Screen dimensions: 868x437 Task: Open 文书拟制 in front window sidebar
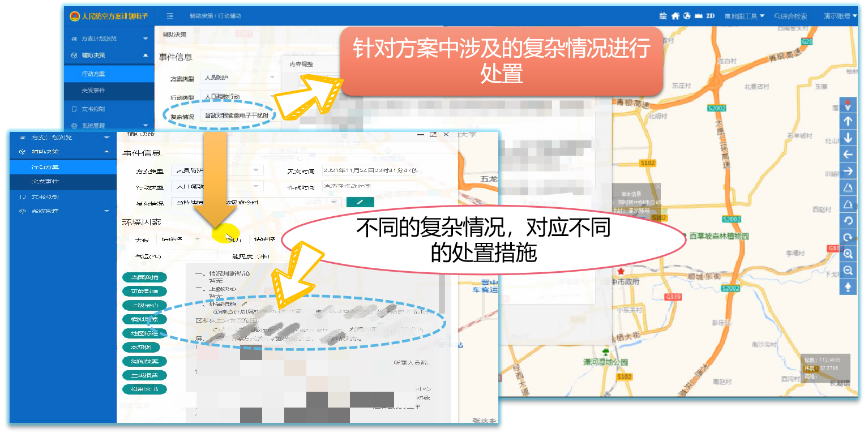point(63,197)
